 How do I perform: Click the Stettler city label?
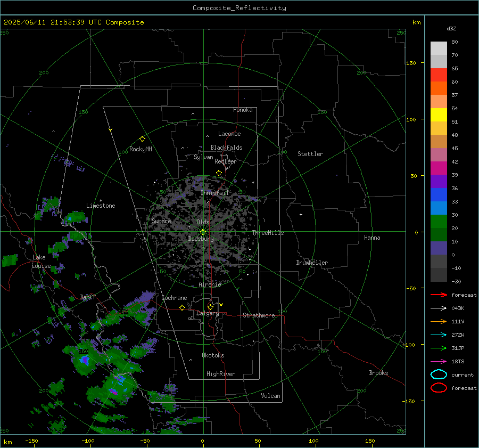pos(310,154)
